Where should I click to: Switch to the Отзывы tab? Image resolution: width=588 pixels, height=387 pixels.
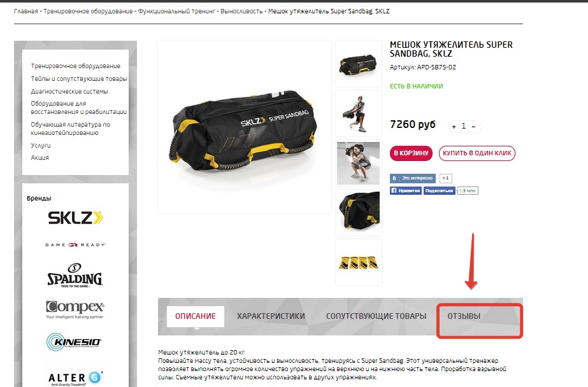click(464, 316)
